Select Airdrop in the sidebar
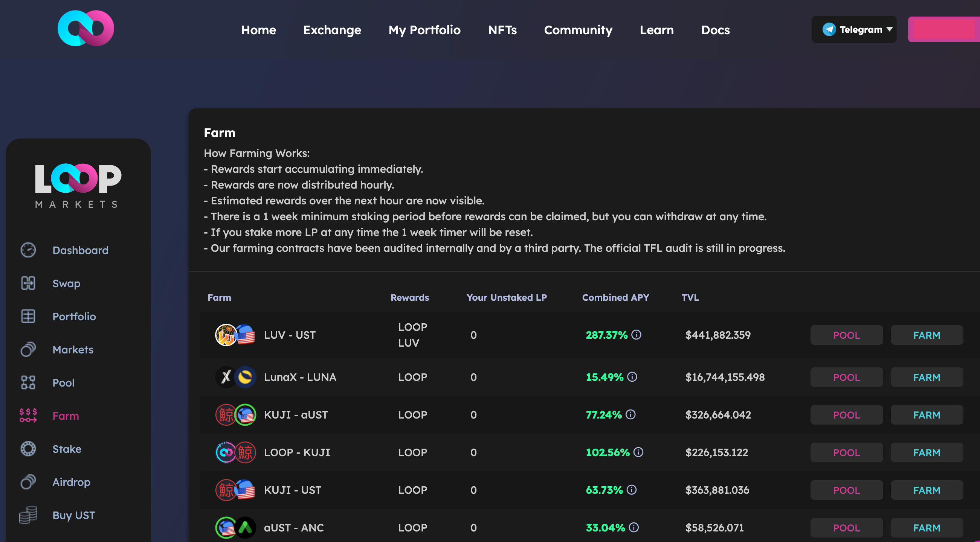The image size is (980, 542). click(x=71, y=482)
